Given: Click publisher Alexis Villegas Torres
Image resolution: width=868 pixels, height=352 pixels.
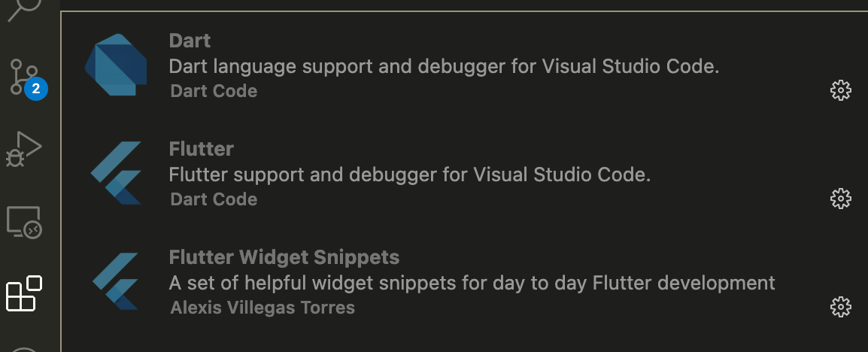Looking at the screenshot, I should [x=263, y=308].
